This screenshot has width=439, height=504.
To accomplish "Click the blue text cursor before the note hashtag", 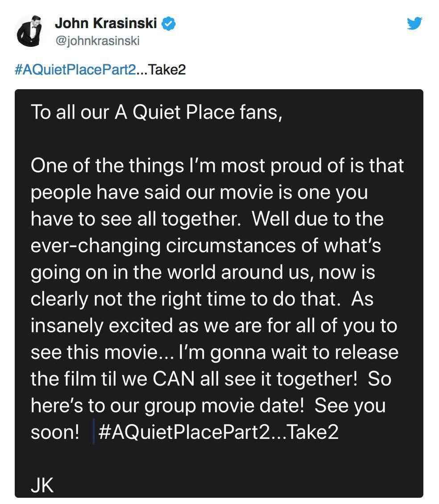I will click(x=93, y=432).
